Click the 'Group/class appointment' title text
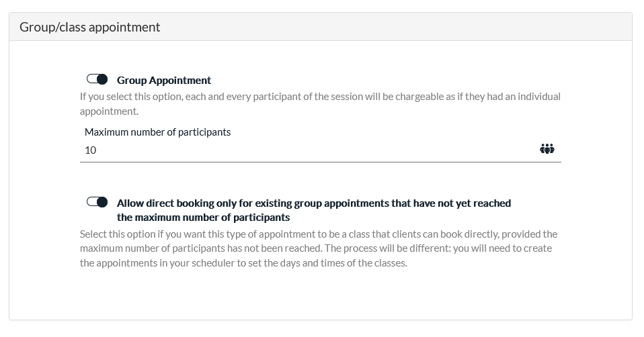This screenshot has height=337, width=644. click(89, 28)
